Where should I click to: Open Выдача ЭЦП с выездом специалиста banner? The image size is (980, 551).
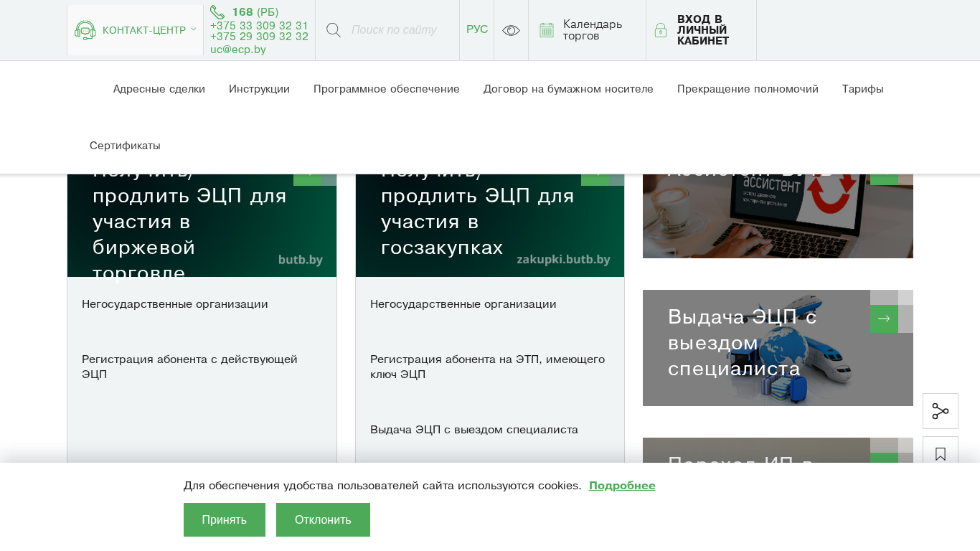(x=778, y=348)
